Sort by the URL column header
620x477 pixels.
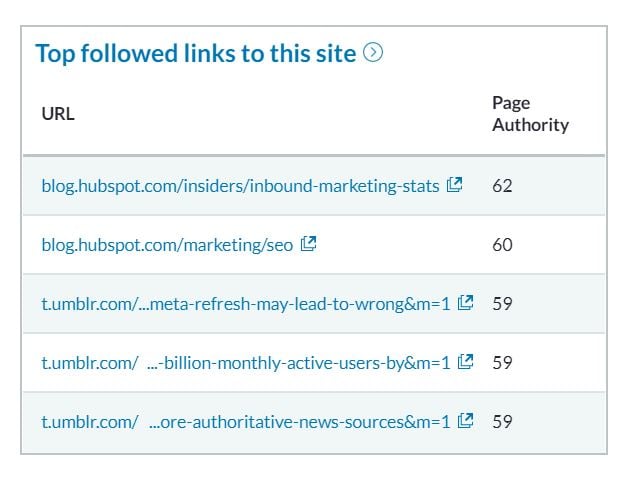click(x=58, y=114)
